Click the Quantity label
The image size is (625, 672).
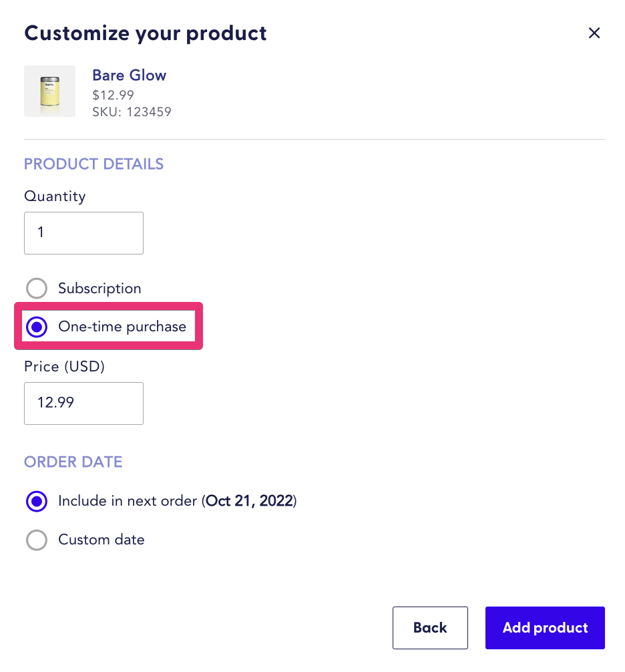point(55,196)
